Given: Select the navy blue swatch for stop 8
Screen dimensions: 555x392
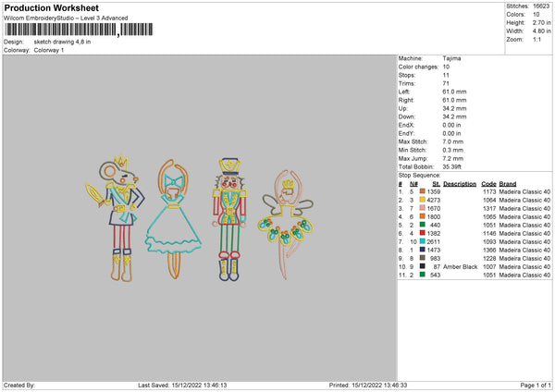Looking at the screenshot, I should pyautogui.click(x=422, y=249).
